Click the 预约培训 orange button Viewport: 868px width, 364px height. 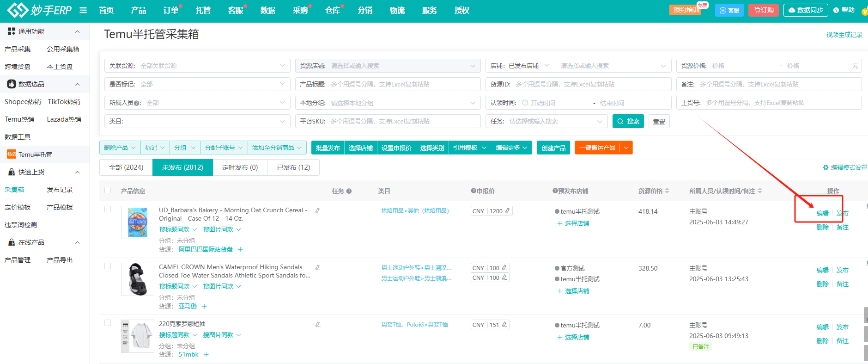pos(685,10)
